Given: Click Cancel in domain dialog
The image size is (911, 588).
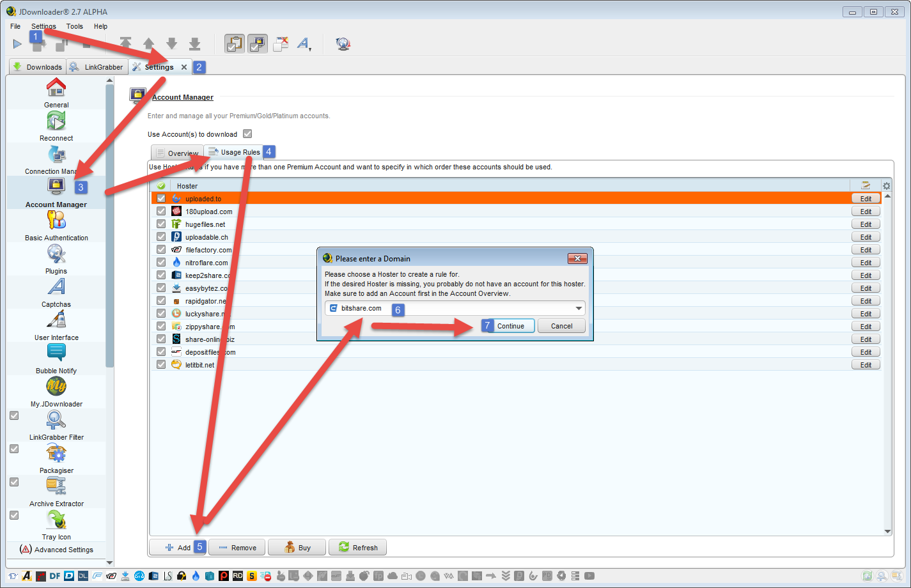Looking at the screenshot, I should (x=562, y=326).
